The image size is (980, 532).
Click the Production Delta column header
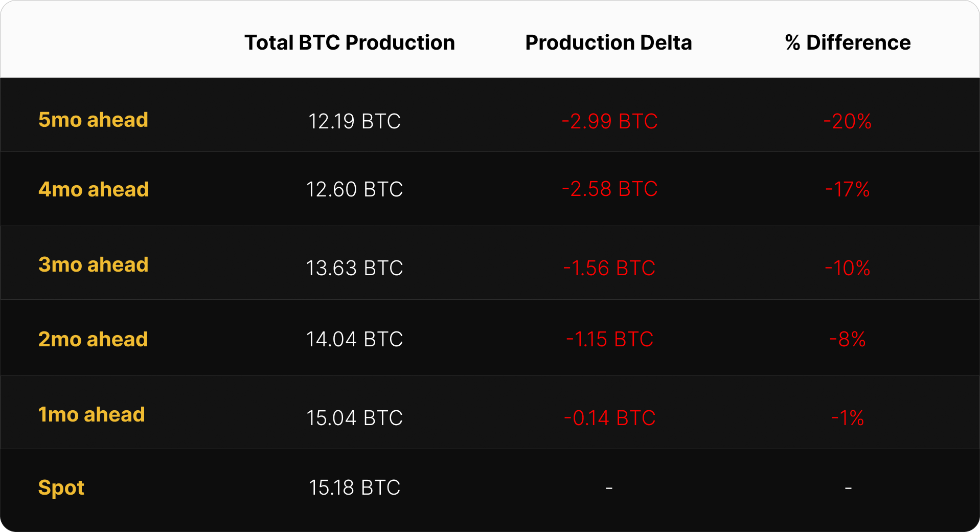[608, 42]
